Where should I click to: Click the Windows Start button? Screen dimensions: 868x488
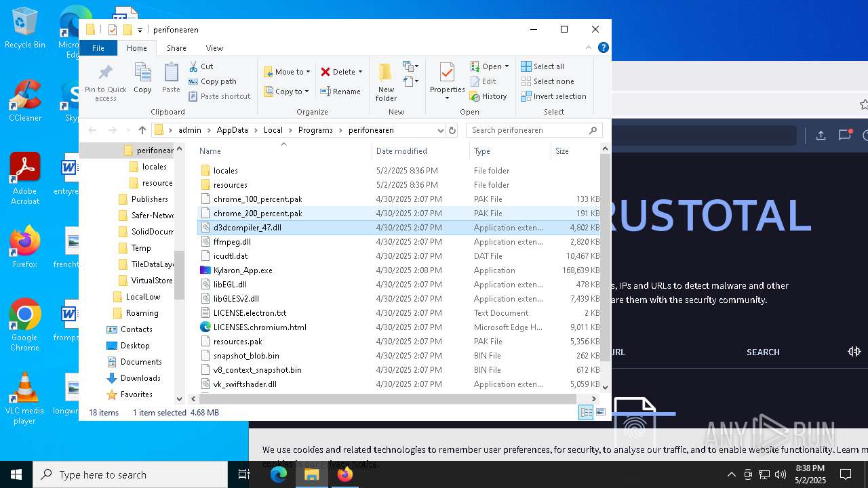[16, 474]
